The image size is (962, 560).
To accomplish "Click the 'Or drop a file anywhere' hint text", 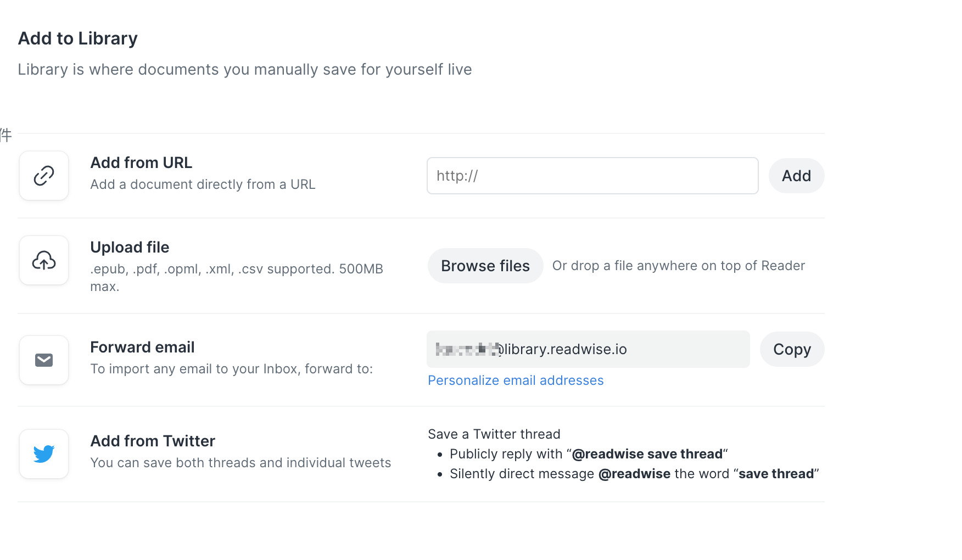I will [678, 266].
